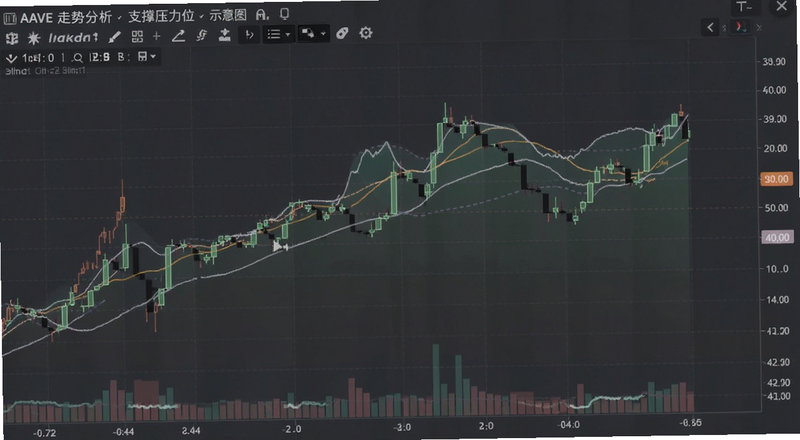
Task: Click the 示意图 label in title bar
Action: coord(228,16)
